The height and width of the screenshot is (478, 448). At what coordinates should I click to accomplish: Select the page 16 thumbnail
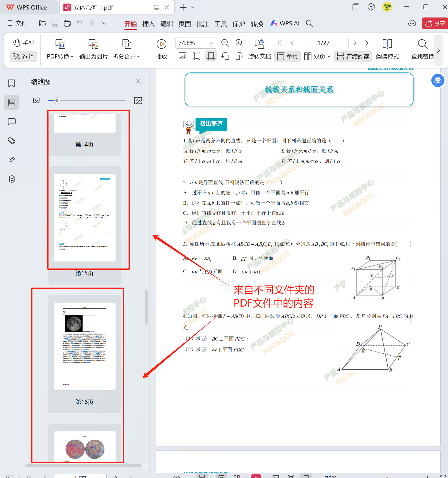point(84,346)
